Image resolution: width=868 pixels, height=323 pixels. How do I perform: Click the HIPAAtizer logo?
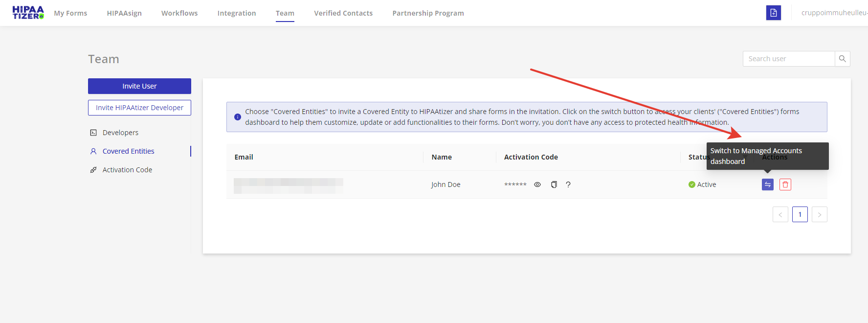[x=28, y=13]
